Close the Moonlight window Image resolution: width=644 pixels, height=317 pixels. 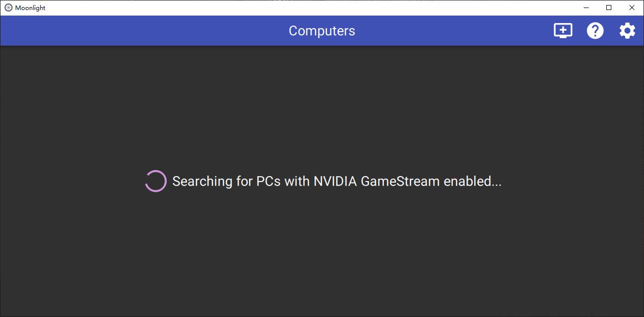click(632, 8)
